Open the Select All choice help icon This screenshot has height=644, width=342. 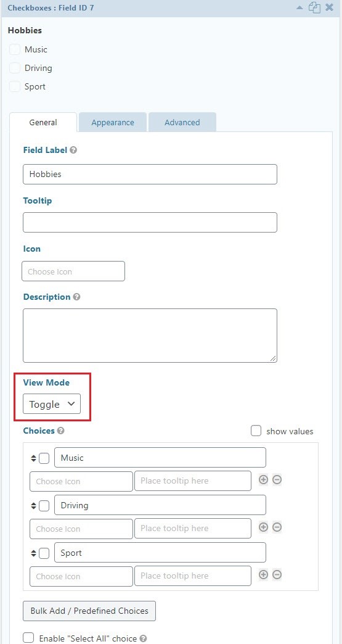click(x=143, y=638)
